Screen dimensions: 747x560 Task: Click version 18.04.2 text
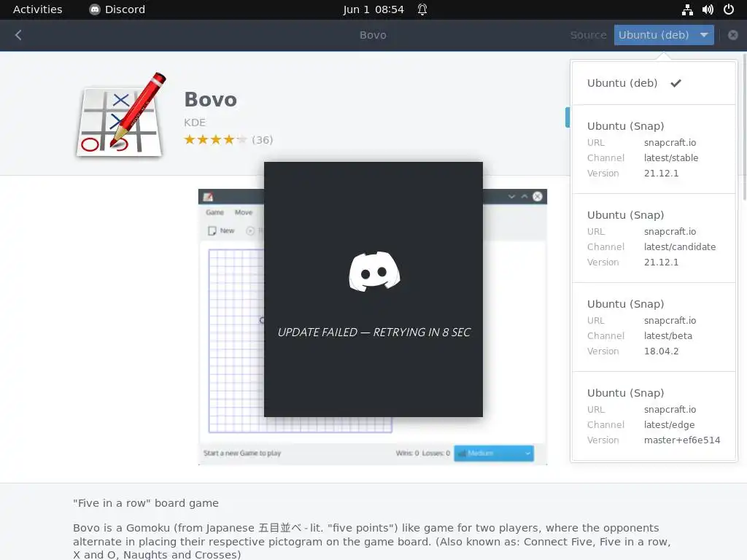(x=661, y=351)
